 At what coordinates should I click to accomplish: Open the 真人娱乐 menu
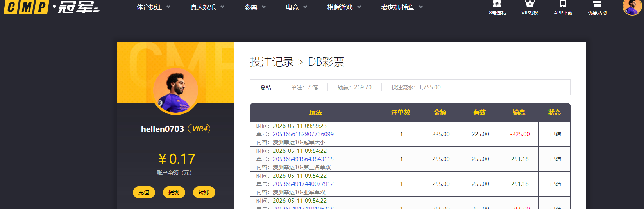203,7
